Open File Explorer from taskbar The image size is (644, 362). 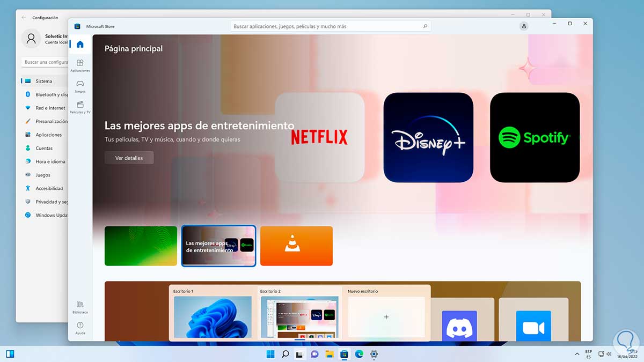330,354
